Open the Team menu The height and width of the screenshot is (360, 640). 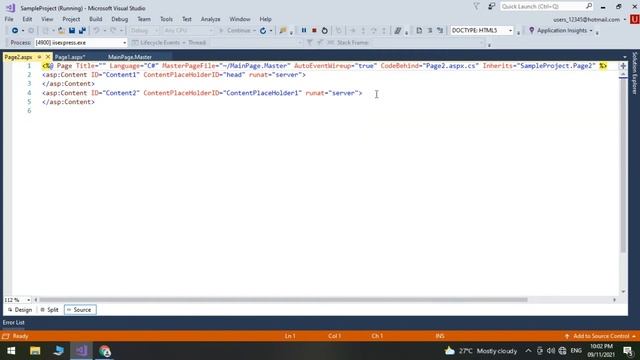click(x=144, y=19)
